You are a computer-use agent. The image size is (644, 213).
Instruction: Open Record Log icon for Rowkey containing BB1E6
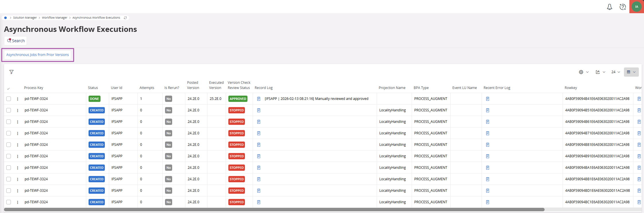(259, 179)
